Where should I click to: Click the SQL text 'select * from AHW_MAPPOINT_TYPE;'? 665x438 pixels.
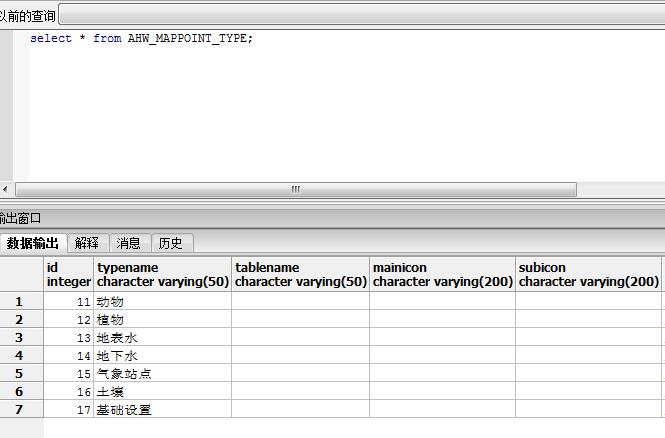(141, 38)
